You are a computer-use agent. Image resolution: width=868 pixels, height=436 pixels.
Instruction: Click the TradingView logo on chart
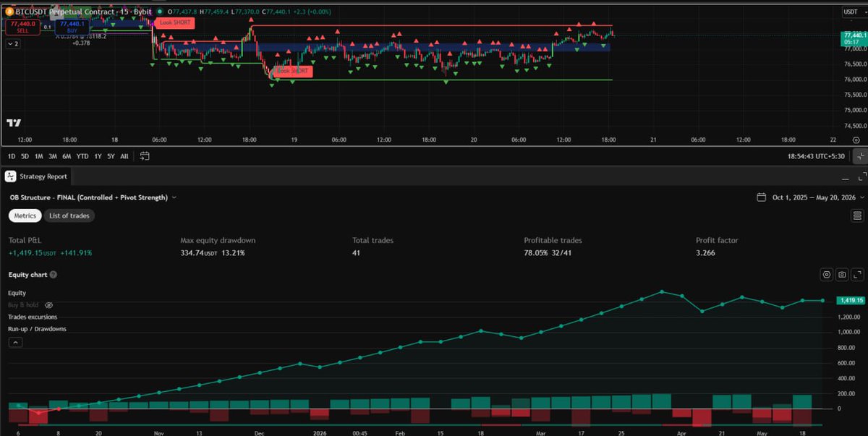tap(14, 123)
